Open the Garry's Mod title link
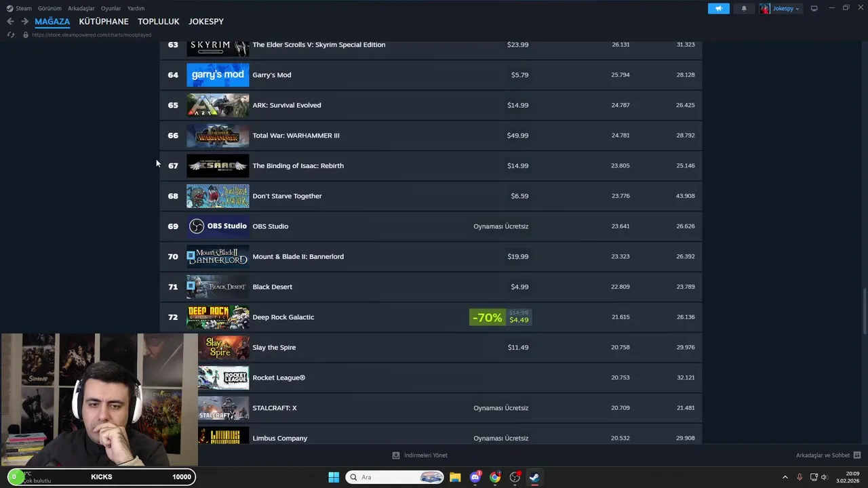 pyautogui.click(x=272, y=75)
